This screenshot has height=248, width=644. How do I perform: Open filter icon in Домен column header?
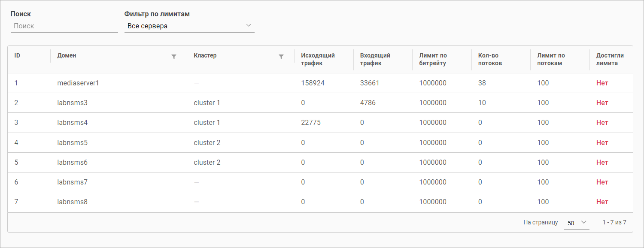[174, 56]
